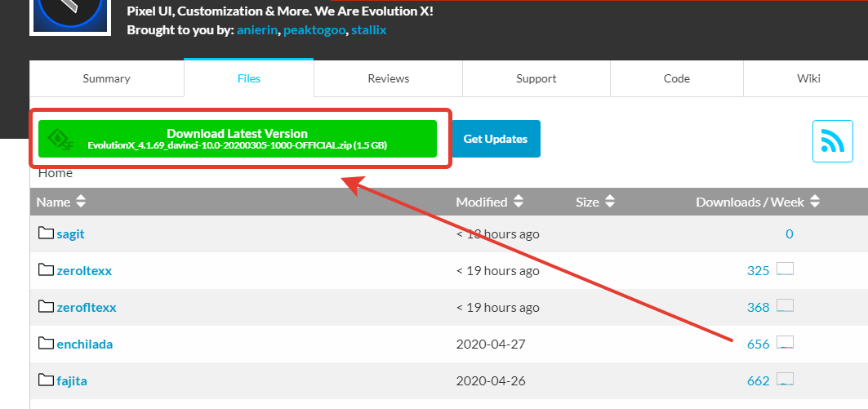Click Download Latest Version button

(238, 139)
